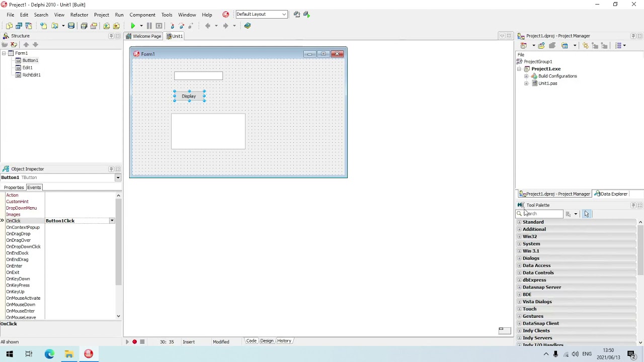This screenshot has height=362, width=644.
Task: Click the Sync icon in Project Manager toolbar
Action: click(586, 46)
